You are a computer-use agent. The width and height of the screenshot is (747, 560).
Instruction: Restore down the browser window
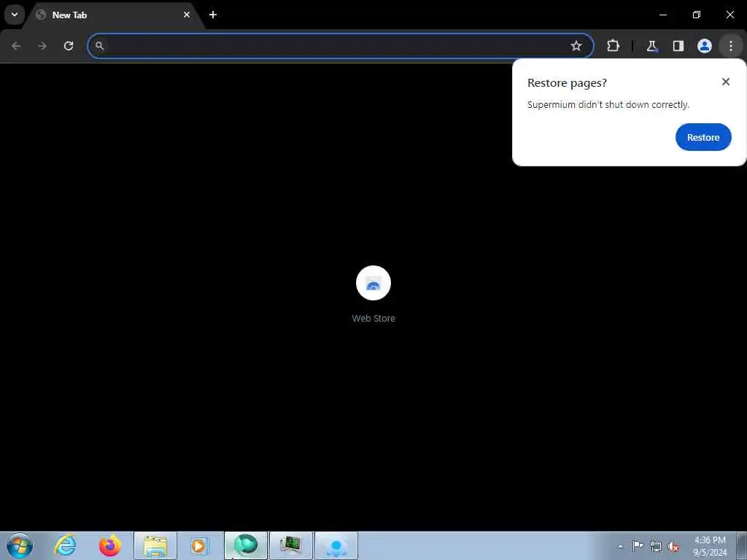pos(697,15)
